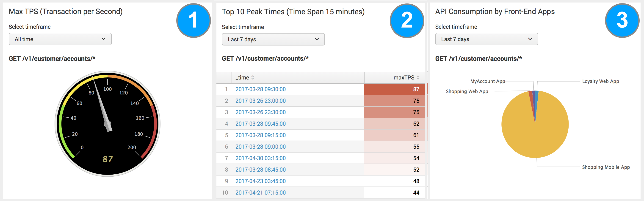Sort table by _time column arrows
This screenshot has height=201, width=644.
(x=253, y=78)
